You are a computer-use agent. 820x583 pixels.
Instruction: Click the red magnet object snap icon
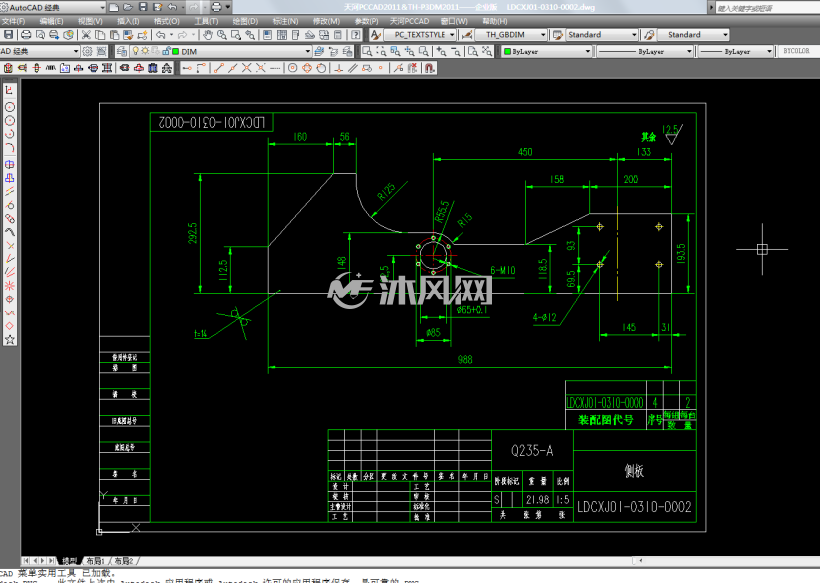tap(429, 68)
